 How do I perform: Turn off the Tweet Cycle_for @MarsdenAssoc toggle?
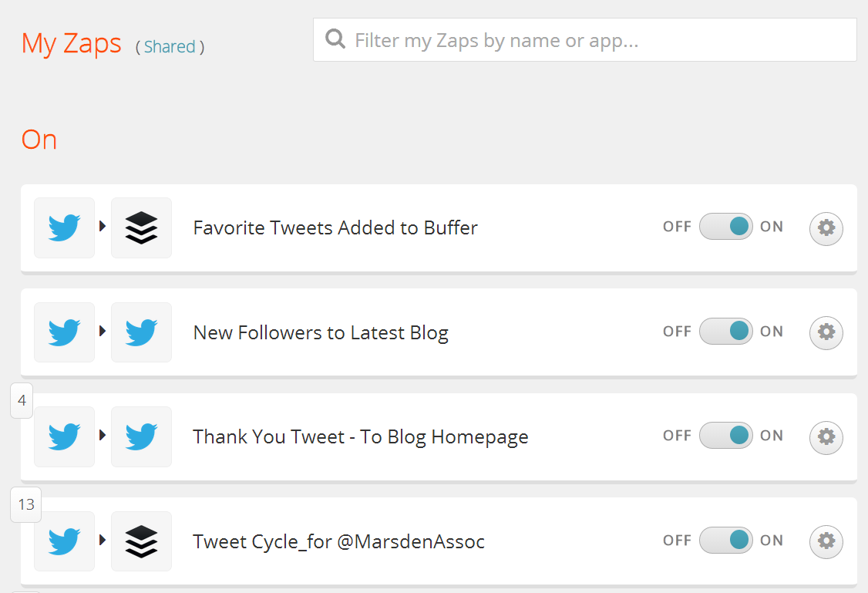click(725, 540)
